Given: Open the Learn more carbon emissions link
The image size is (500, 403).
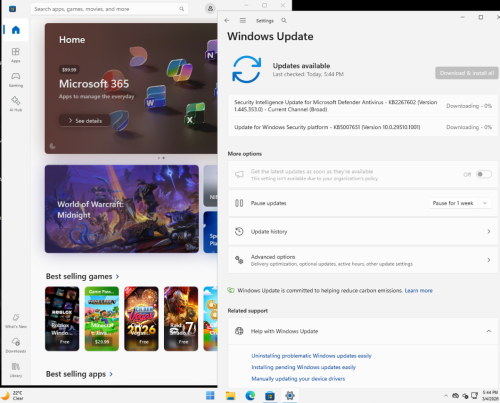Looking at the screenshot, I should point(418,291).
